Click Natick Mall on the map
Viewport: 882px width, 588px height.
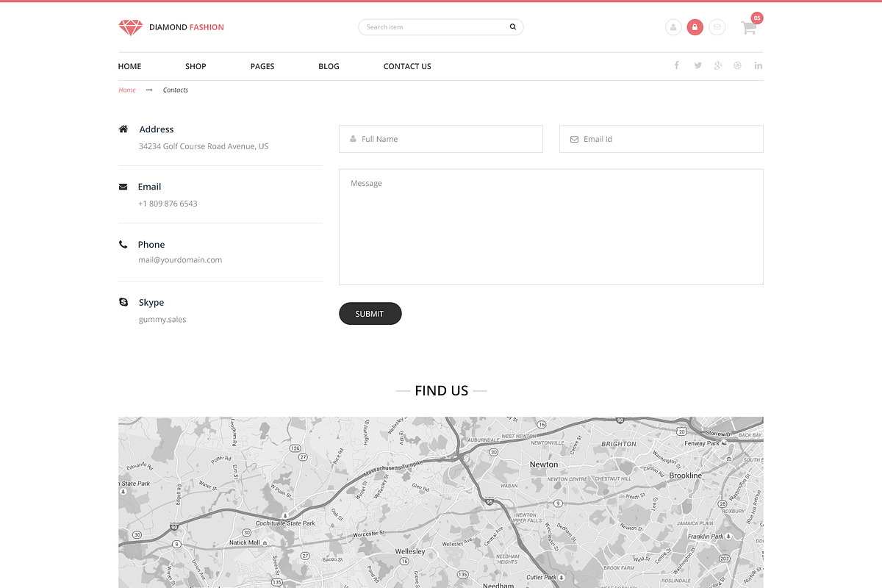coord(245,543)
